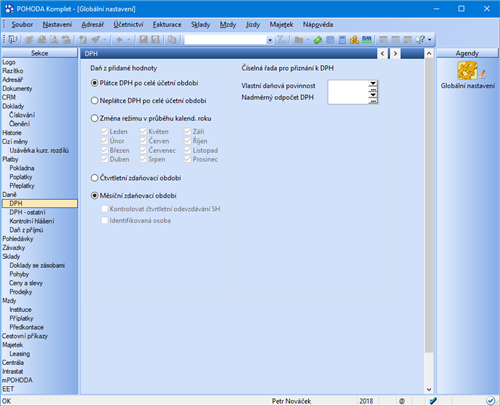Image resolution: width=500 pixels, height=406 pixels.
Task: Click the vertical scrollbar thumb
Action: click(429, 205)
